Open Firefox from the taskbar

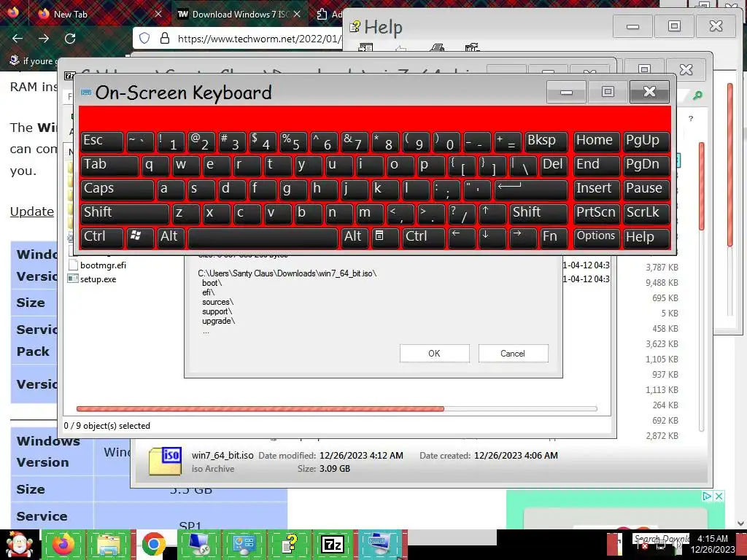pyautogui.click(x=63, y=544)
